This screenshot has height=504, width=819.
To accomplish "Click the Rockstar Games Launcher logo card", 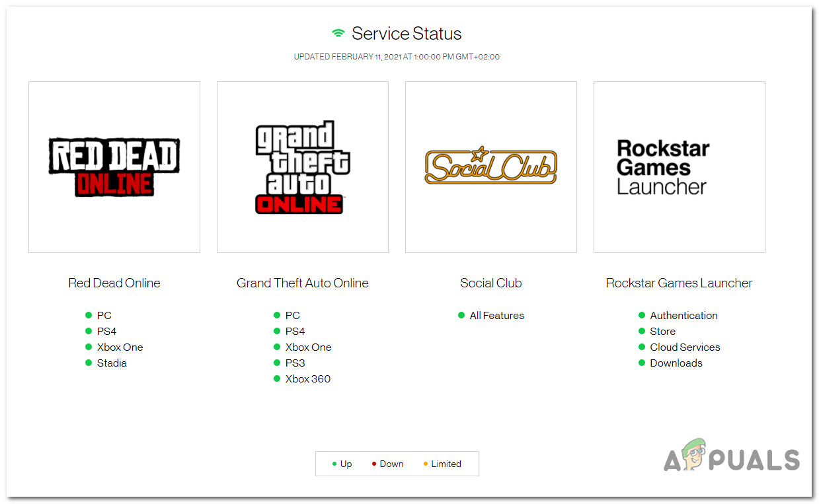I will click(680, 167).
